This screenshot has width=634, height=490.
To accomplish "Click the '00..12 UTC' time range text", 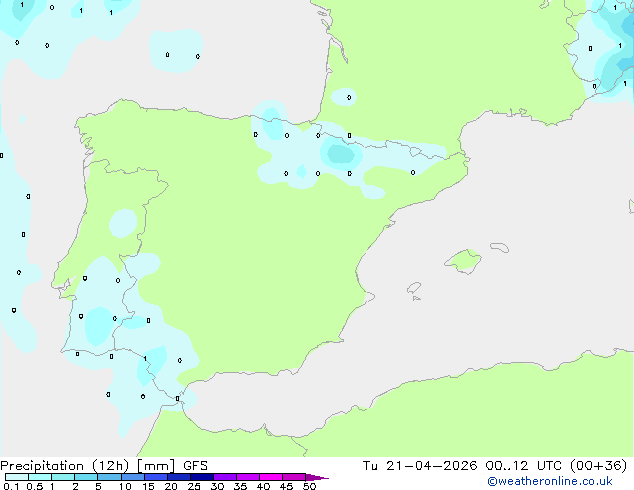I will pyautogui.click(x=524, y=466).
